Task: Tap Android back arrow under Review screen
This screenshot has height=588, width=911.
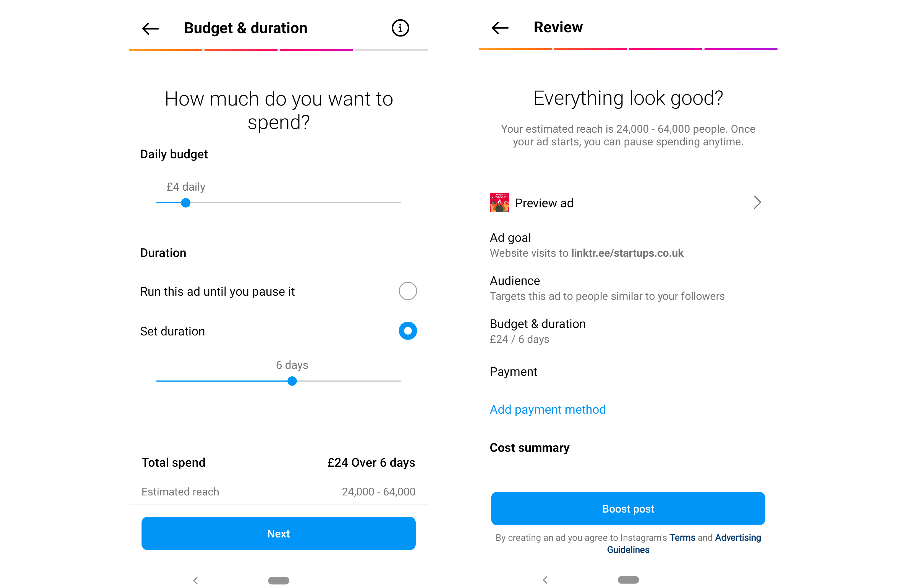Action: coord(545,580)
